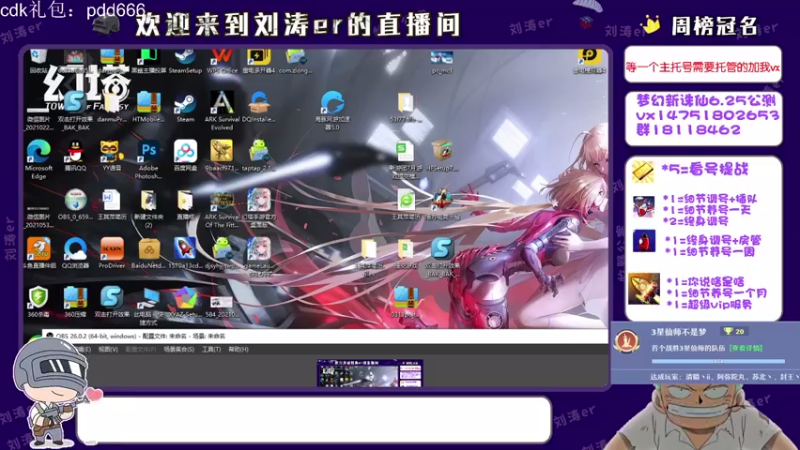Launch the dolphin game accelerator 5.0 shortcut
Viewport: 800px width, 450px height.
tap(332, 111)
